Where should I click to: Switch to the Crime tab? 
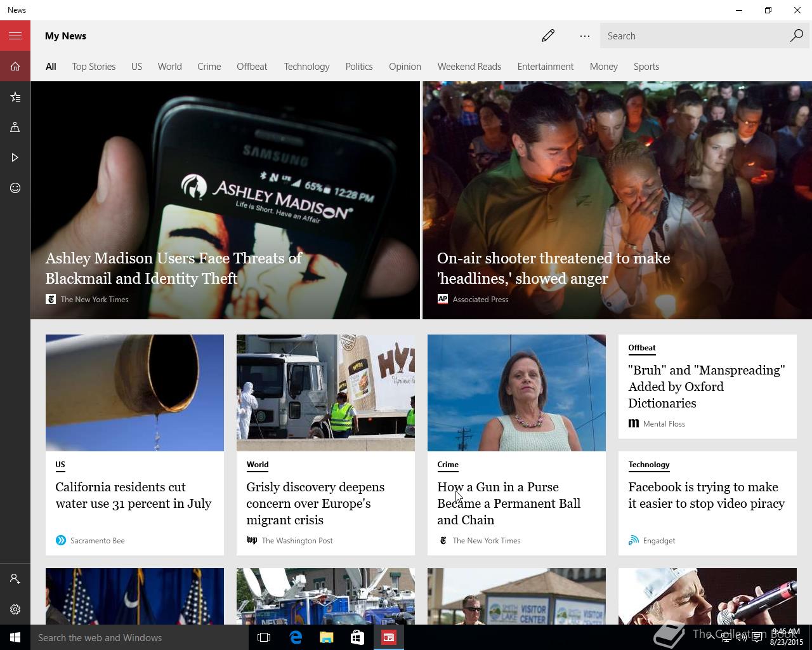tap(209, 66)
